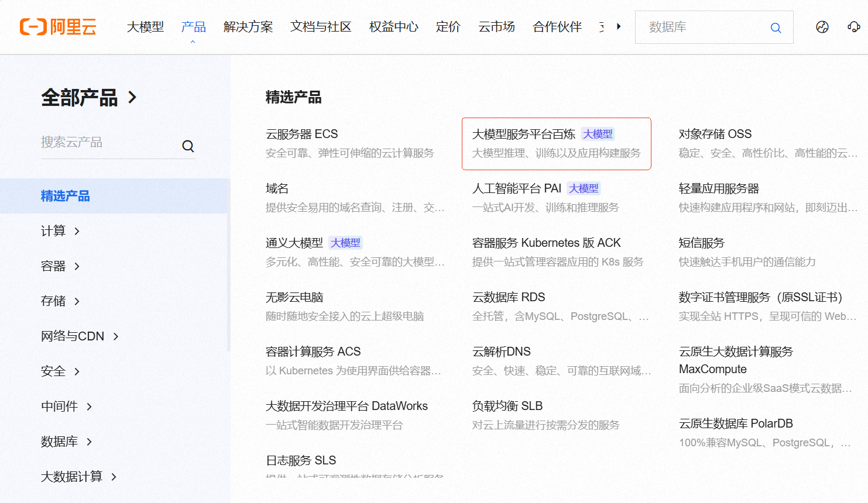The image size is (868, 503).
Task: Open 大模型服务平台百炼 product
Action: 524,134
